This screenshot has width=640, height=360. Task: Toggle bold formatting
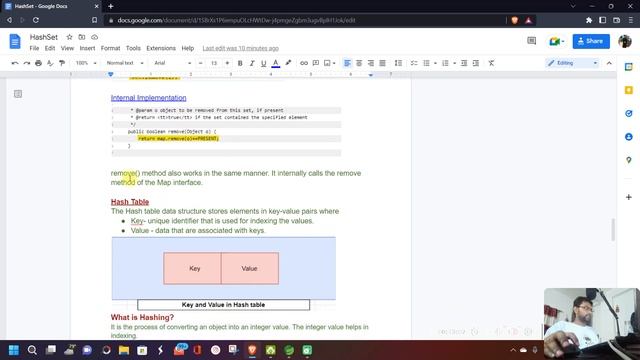point(240,63)
